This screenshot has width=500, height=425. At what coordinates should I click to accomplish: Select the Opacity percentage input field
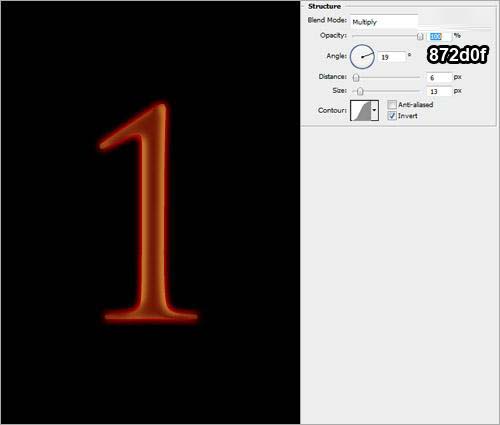439,36
